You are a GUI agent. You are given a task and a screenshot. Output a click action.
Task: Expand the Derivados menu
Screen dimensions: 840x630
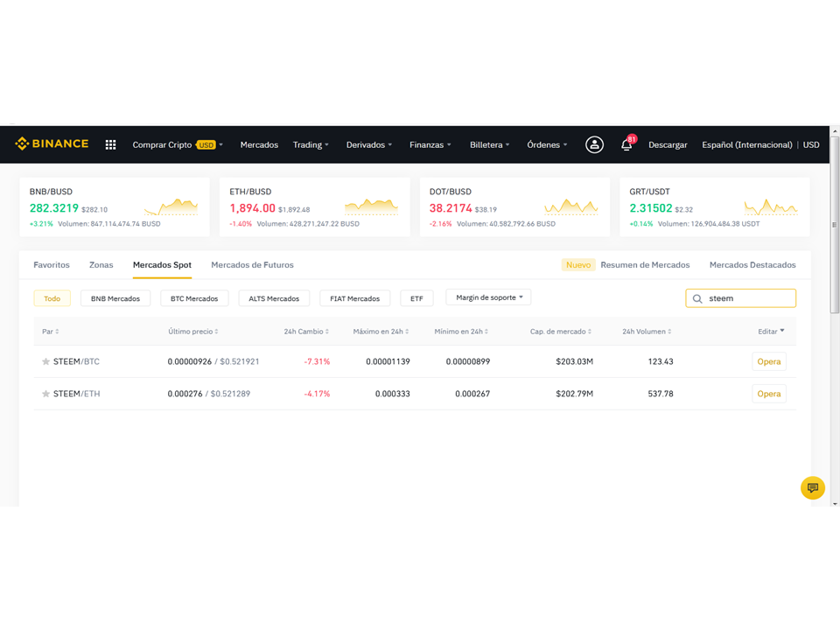[369, 144]
